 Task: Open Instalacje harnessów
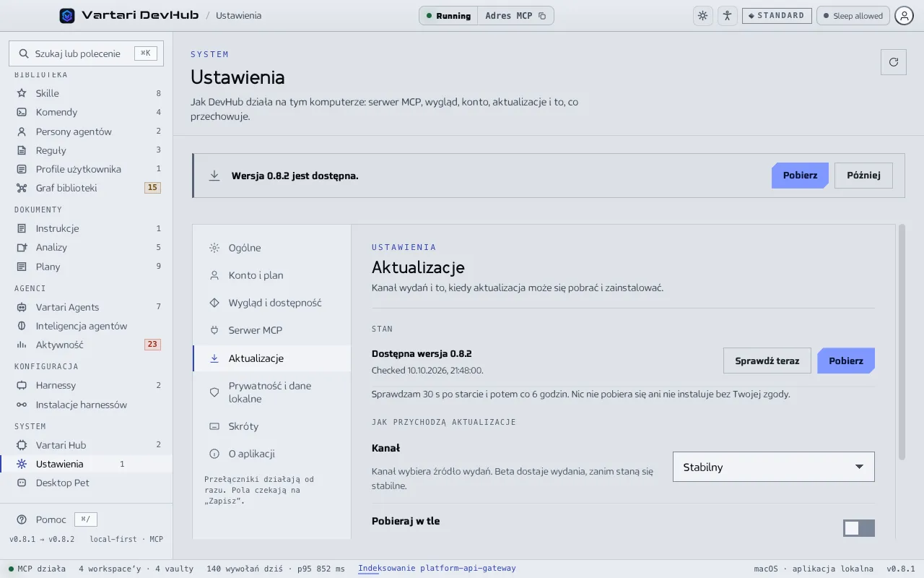[87, 405]
